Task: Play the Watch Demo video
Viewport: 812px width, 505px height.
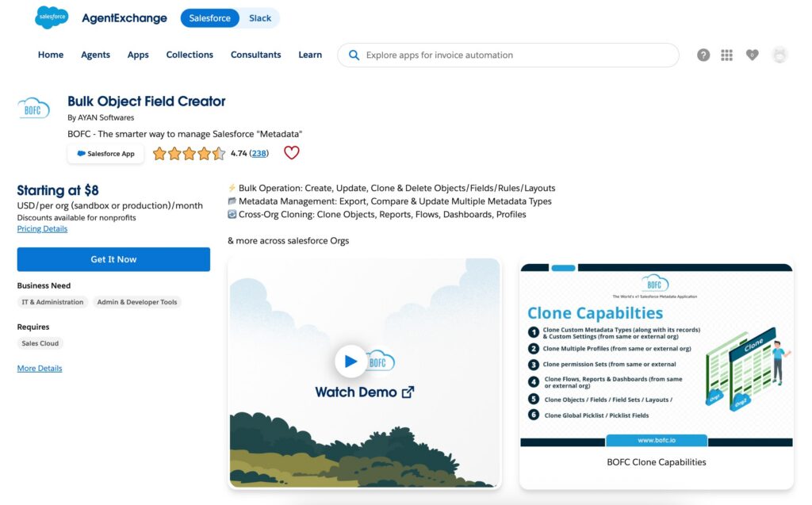Action: click(x=350, y=361)
